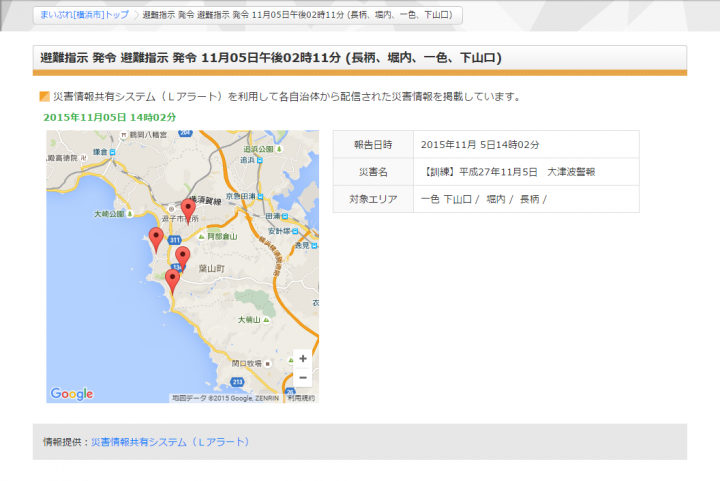Click the westernmost red marker on the coast
Image resolution: width=720 pixels, height=481 pixels.
coord(155,238)
